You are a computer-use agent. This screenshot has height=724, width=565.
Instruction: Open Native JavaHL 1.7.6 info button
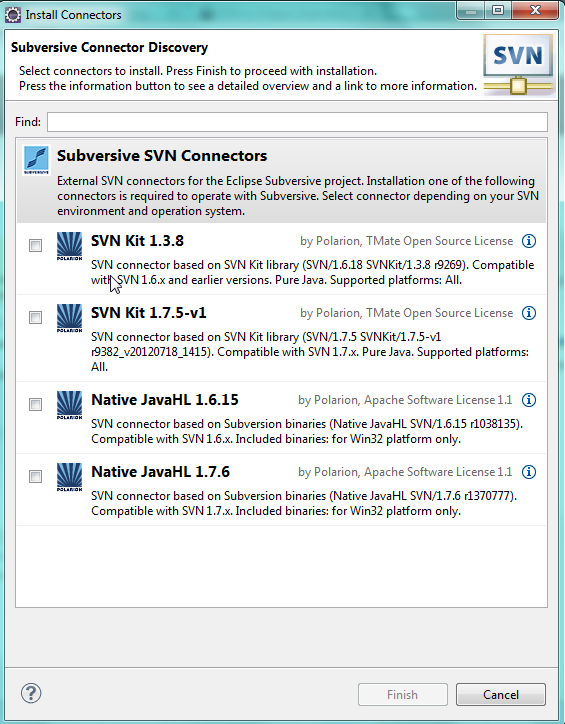point(529,472)
